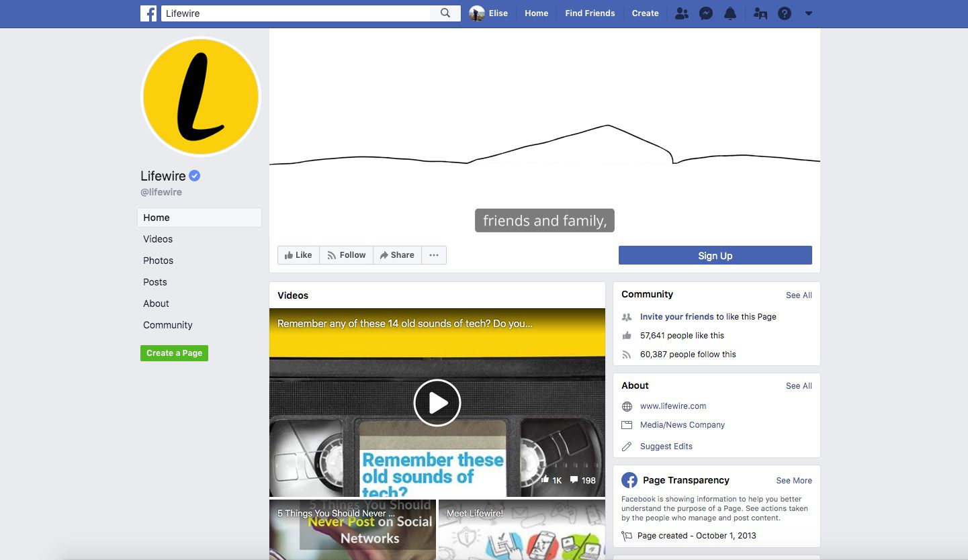Click the blue verified badge

click(x=195, y=176)
